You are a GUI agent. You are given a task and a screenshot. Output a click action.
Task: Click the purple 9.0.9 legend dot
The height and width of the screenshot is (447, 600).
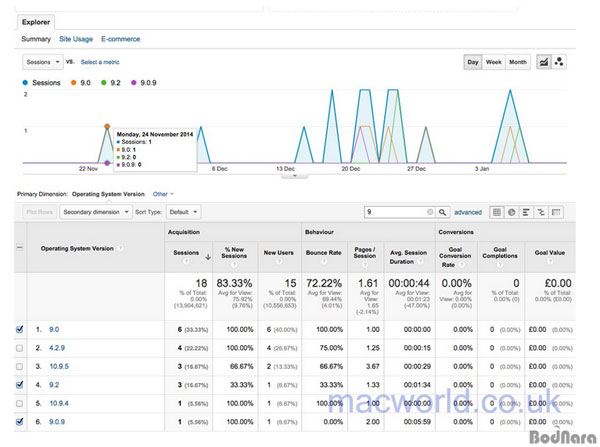pyautogui.click(x=134, y=83)
